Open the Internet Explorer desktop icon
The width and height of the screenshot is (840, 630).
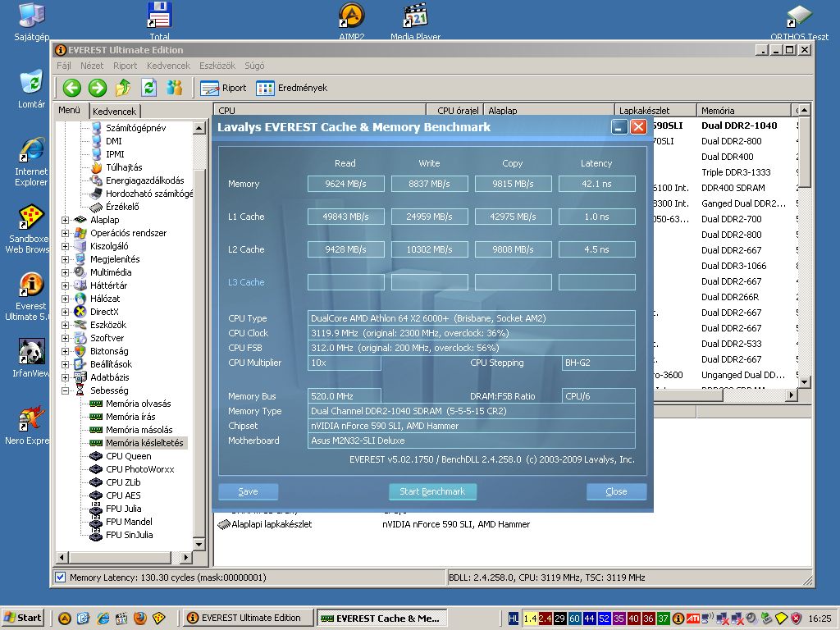tap(31, 162)
